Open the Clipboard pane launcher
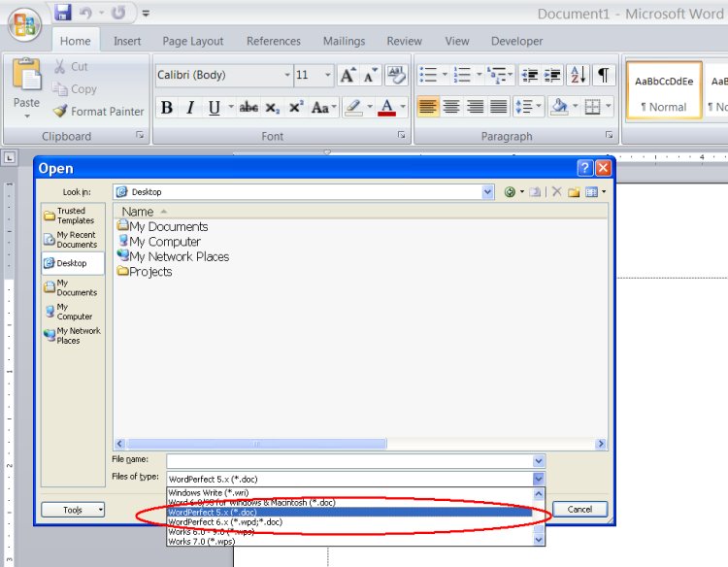 (140, 135)
